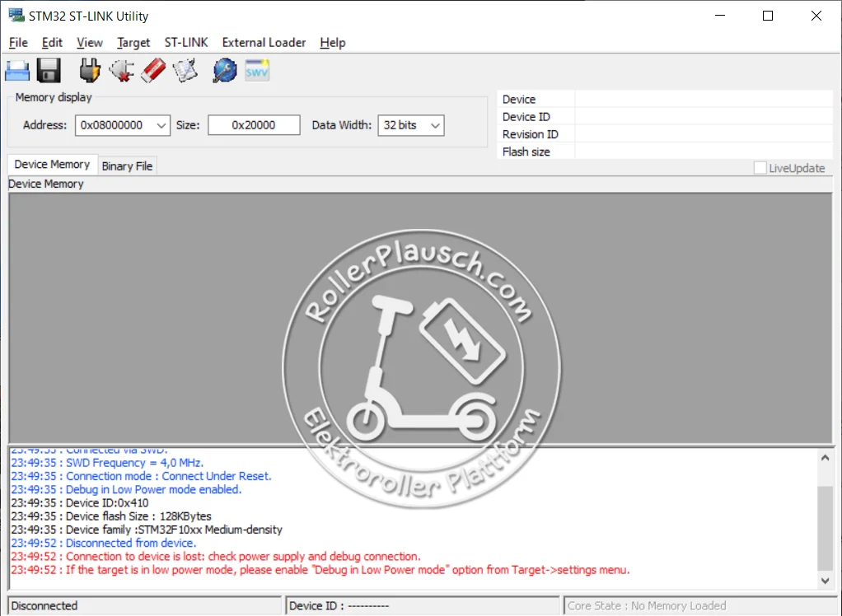Viewport: 842px width, 616px height.
Task: Open firmware update globe wrench icon
Action: pyautogui.click(x=224, y=71)
